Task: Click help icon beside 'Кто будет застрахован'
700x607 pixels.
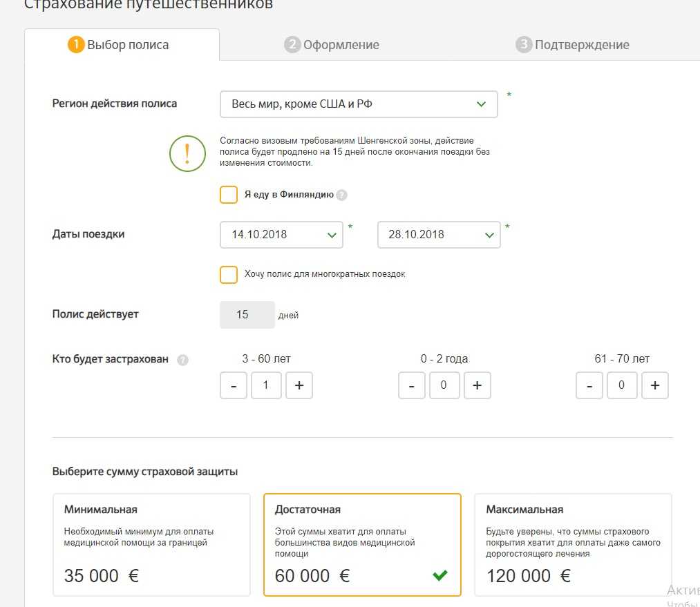Action: point(182,360)
